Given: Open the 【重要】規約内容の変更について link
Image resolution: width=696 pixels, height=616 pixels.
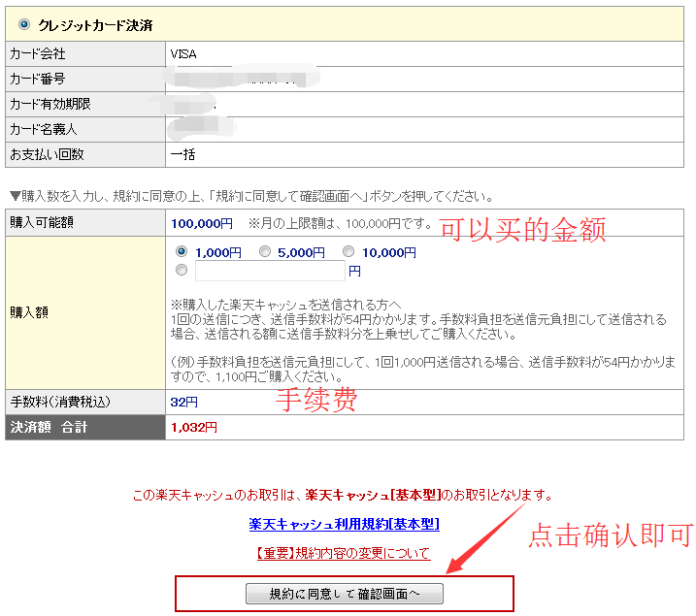Looking at the screenshot, I should pos(345,554).
